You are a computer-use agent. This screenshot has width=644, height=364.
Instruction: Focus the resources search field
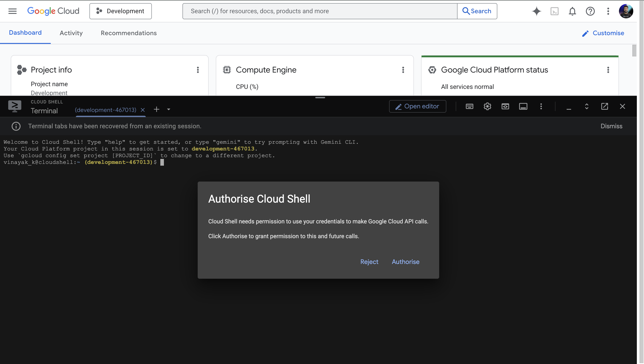tap(320, 11)
